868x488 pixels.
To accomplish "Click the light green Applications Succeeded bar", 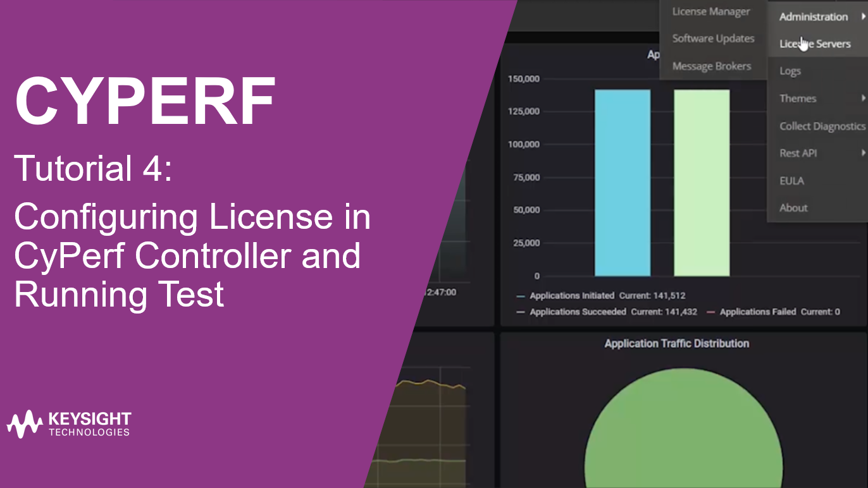I will (702, 183).
